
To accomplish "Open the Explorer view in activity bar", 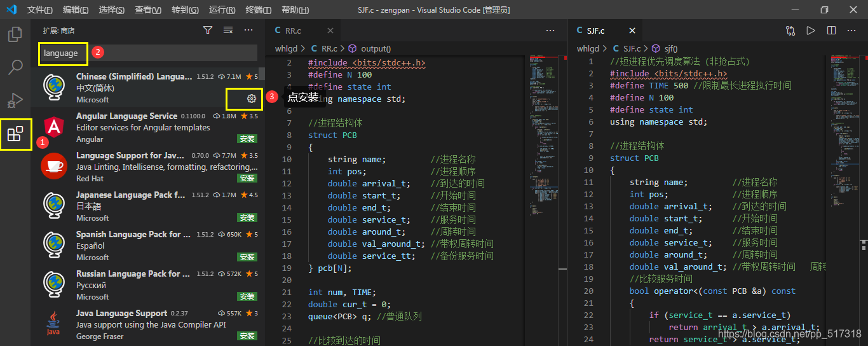I will (x=15, y=34).
